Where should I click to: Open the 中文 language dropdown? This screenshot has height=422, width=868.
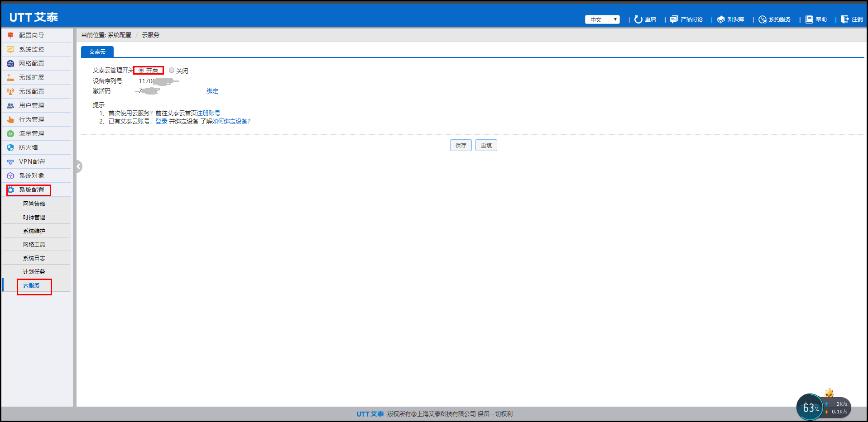pos(602,19)
